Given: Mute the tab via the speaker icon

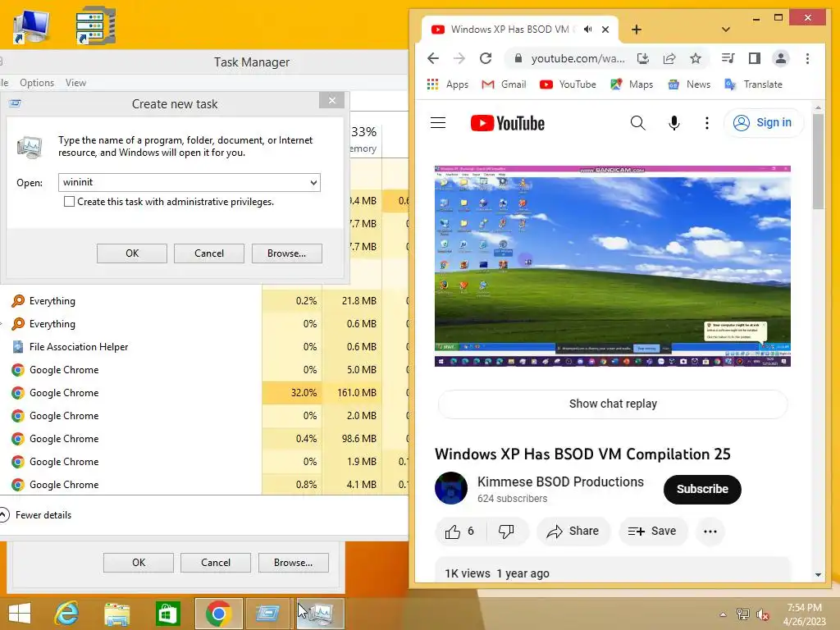Looking at the screenshot, I should coord(587,30).
